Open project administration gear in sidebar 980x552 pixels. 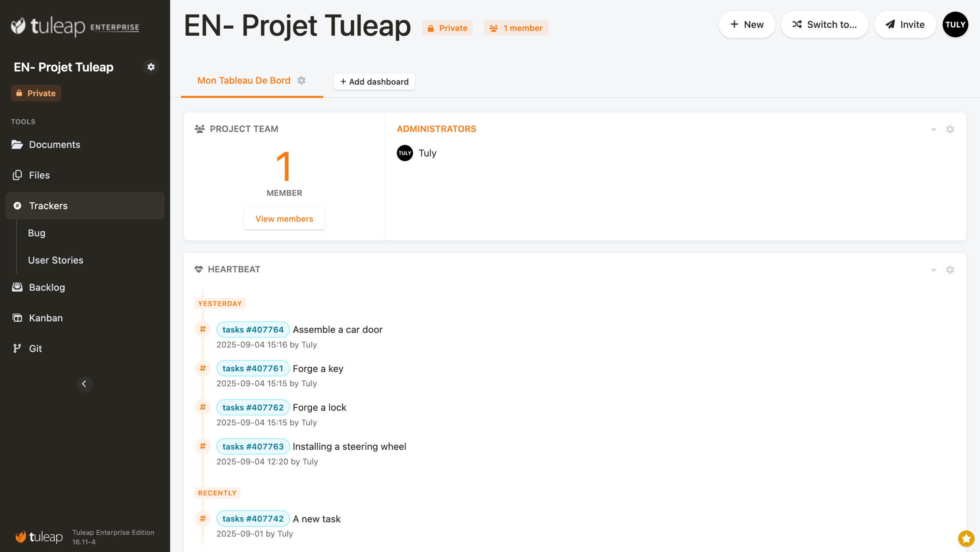(x=151, y=67)
